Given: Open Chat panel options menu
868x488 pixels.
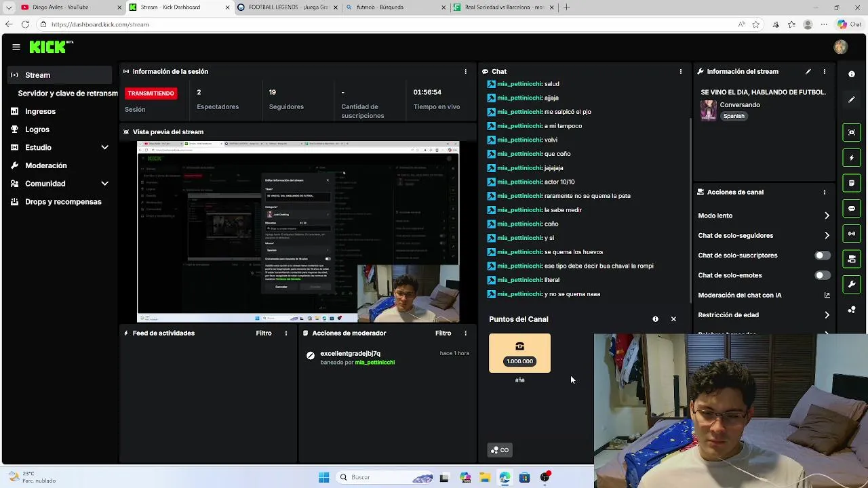Looking at the screenshot, I should (x=681, y=71).
